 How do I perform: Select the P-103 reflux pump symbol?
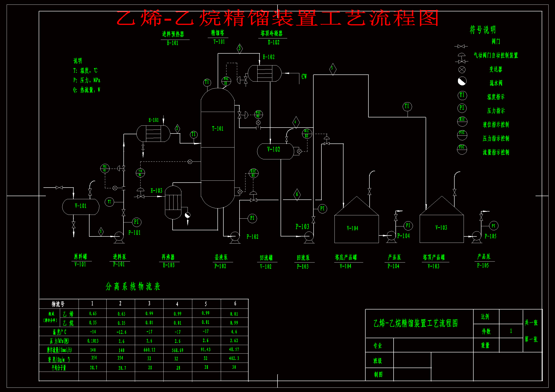coord(309,236)
